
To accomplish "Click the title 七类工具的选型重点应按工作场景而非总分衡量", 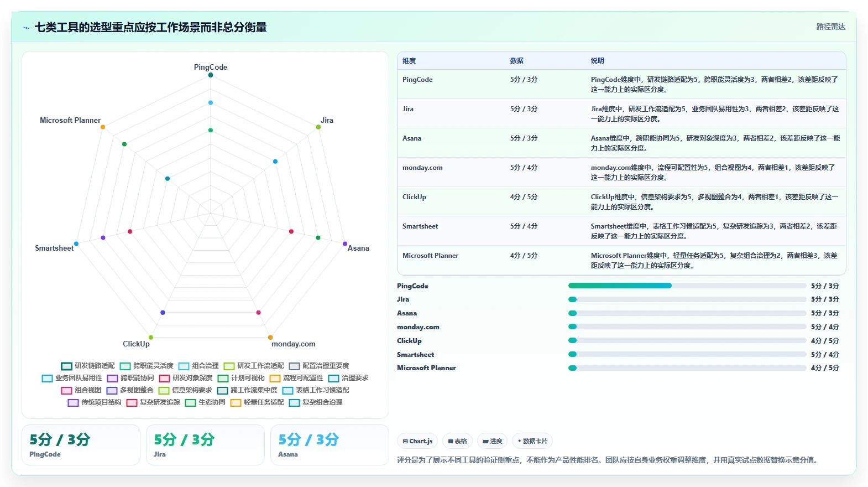I will (151, 28).
